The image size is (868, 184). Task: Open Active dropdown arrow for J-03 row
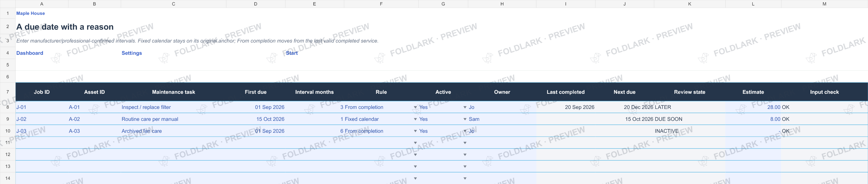pyautogui.click(x=465, y=131)
